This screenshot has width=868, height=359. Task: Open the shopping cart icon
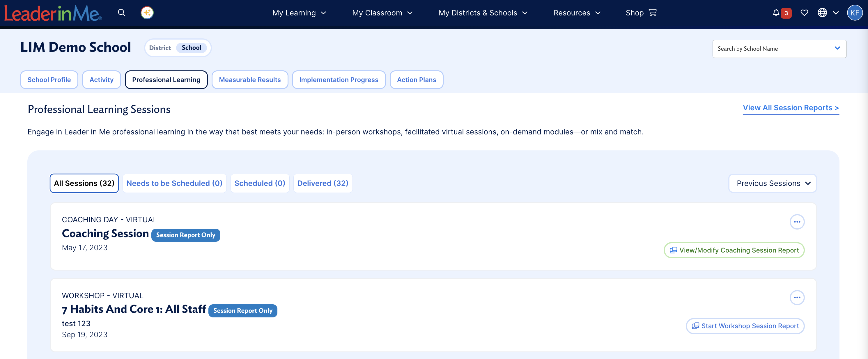point(653,13)
